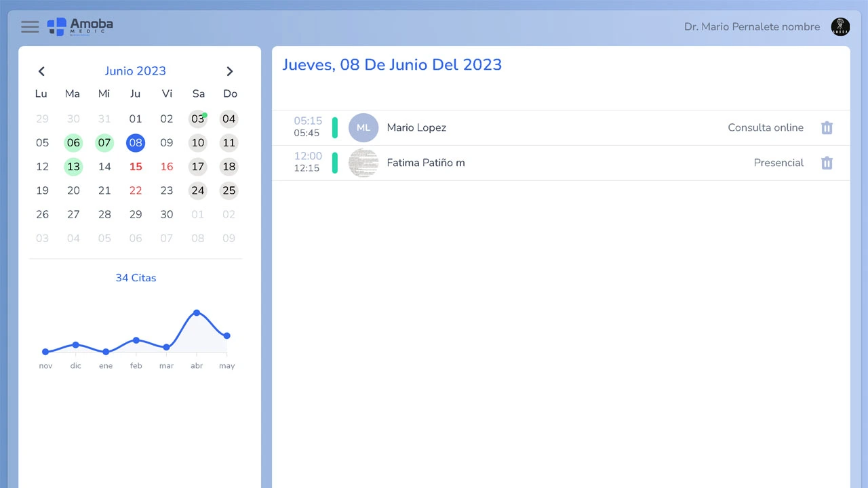Select June 24 on the calendar
This screenshot has width=868, height=488.
tap(198, 190)
